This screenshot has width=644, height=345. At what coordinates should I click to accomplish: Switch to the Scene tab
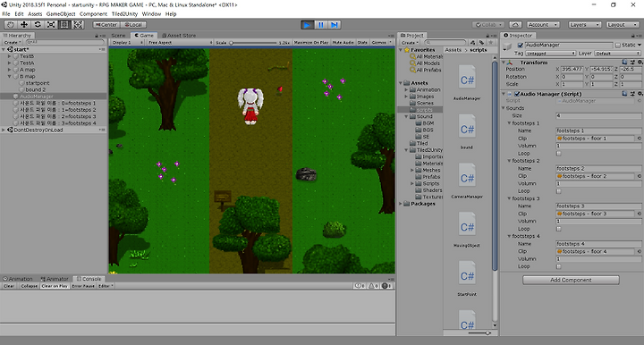coord(118,35)
